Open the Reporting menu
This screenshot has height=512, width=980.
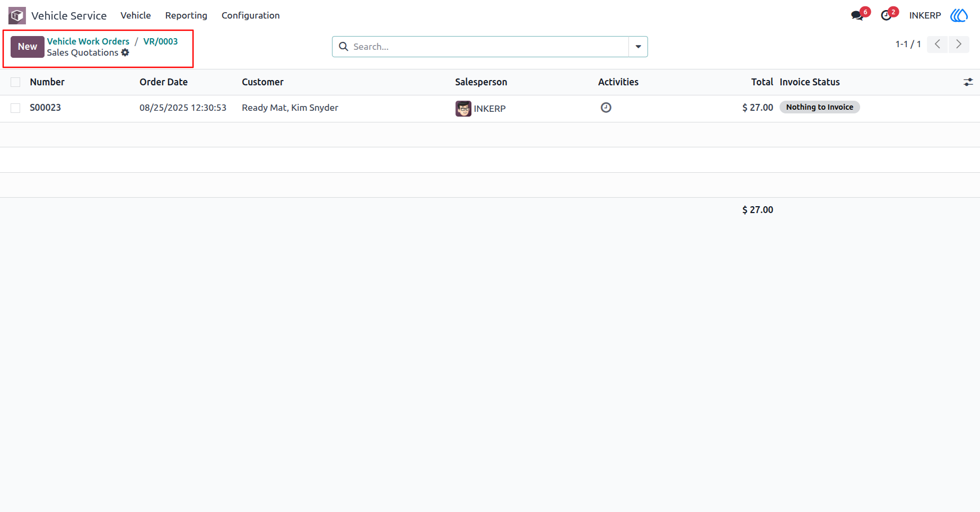click(186, 15)
